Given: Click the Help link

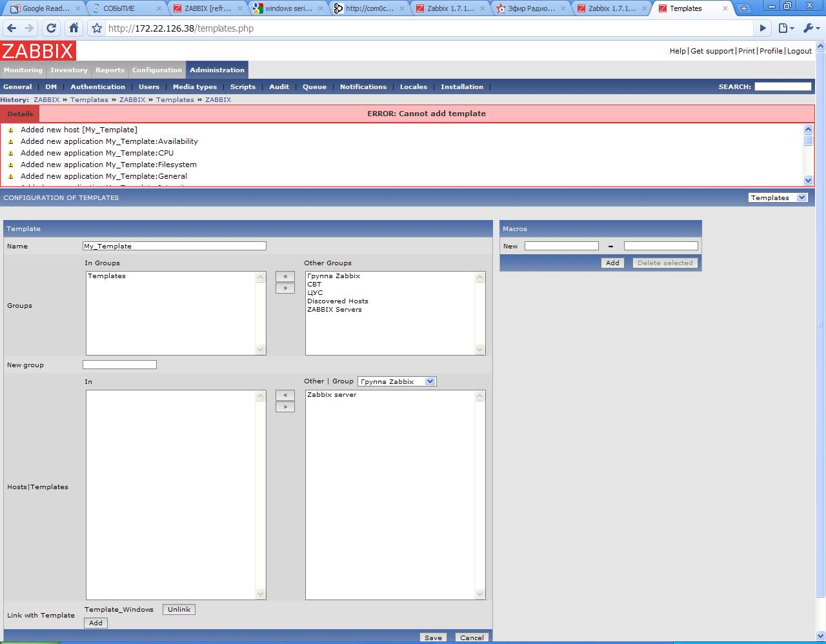Looking at the screenshot, I should click(678, 51).
